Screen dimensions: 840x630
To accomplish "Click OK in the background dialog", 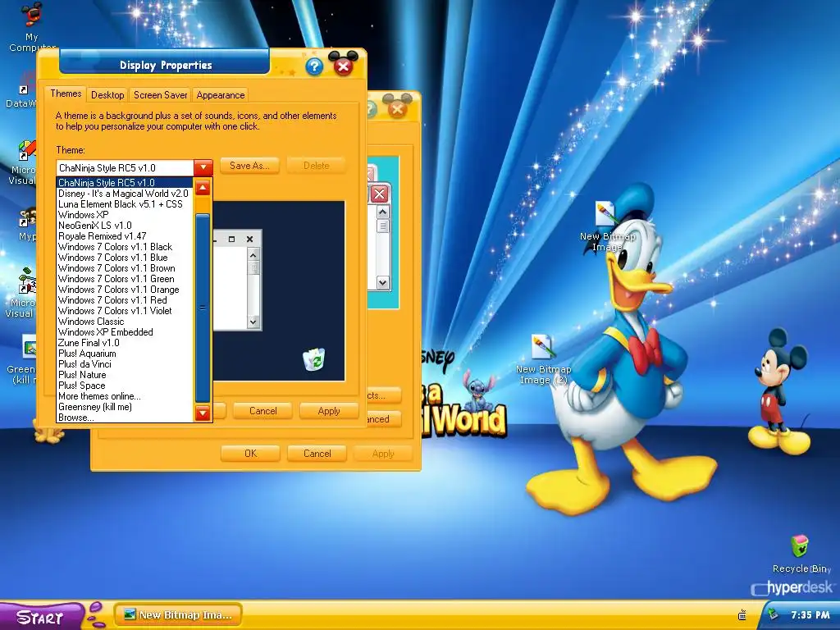I will coord(250,453).
